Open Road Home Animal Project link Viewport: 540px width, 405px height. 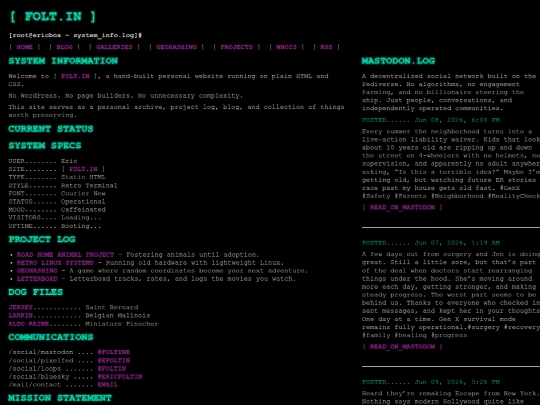[65, 255]
